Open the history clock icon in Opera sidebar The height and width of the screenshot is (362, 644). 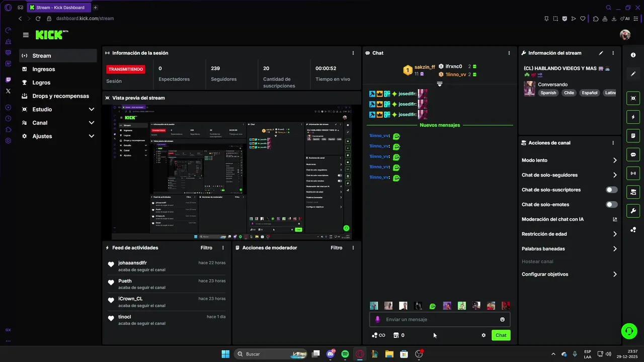[x=8, y=119]
